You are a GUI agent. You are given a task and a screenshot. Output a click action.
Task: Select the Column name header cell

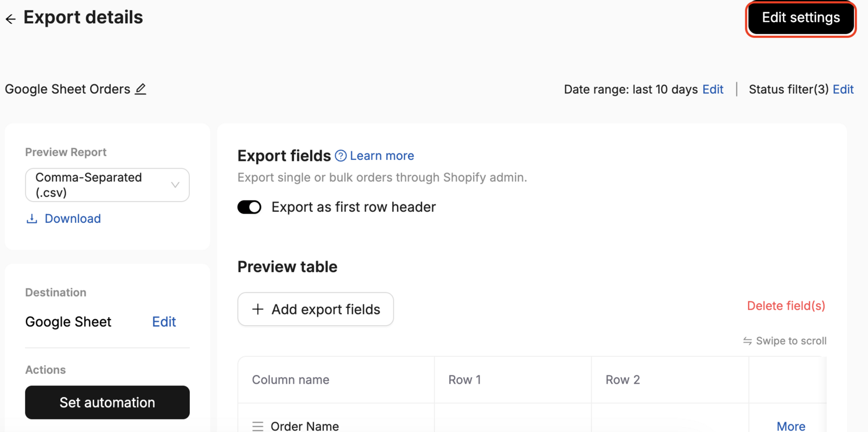[336, 380]
